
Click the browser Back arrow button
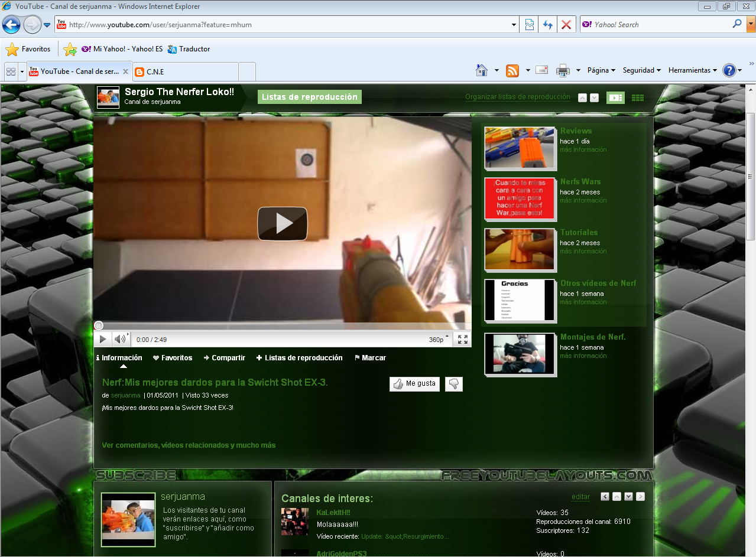[11, 25]
